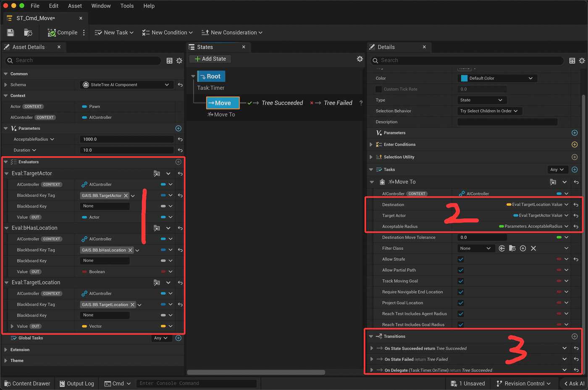Toggle the Allow Partial Path checkbox
The width and height of the screenshot is (588, 390).
coord(461,270)
